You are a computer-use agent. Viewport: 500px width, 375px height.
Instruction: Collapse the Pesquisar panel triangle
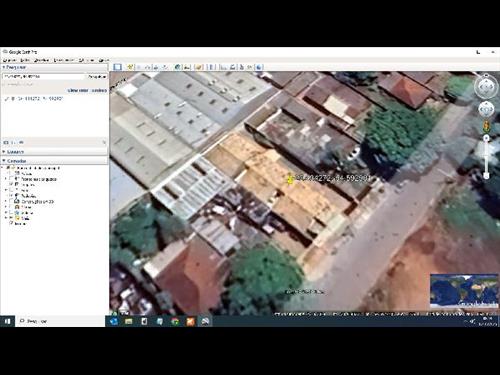click(x=4, y=67)
